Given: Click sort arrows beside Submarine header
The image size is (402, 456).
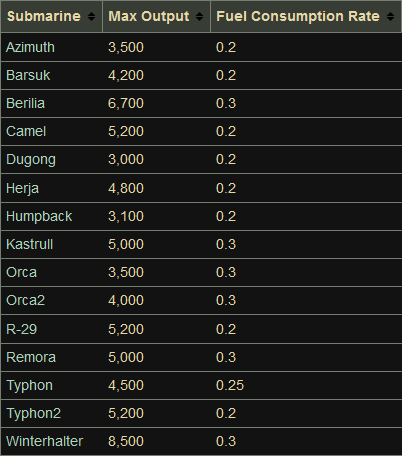Looking at the screenshot, I should [91, 16].
